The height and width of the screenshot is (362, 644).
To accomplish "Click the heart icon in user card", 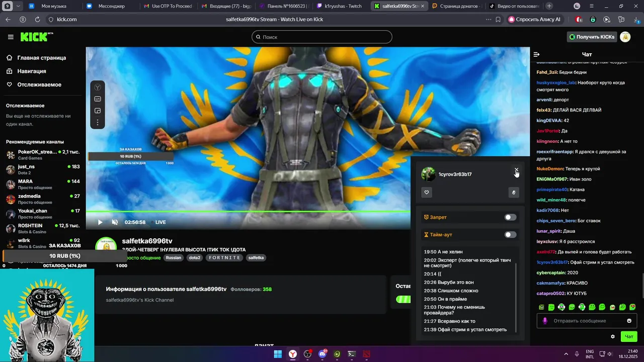I will [427, 192].
